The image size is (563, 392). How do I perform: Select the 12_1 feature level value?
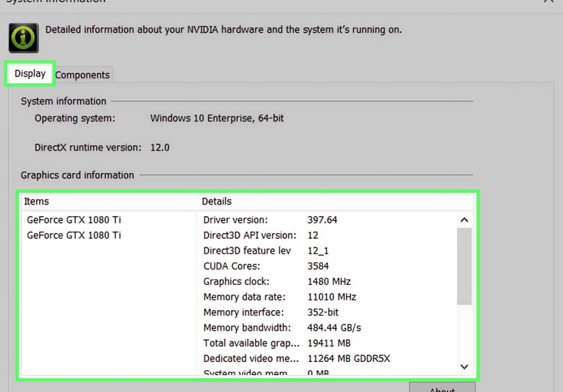pos(318,251)
